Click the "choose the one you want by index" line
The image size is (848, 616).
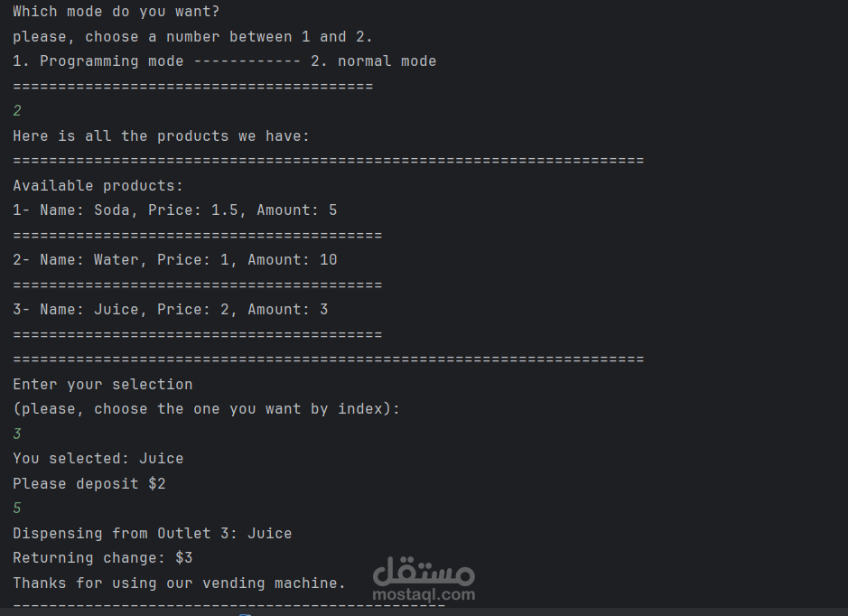pyautogui.click(x=206, y=409)
